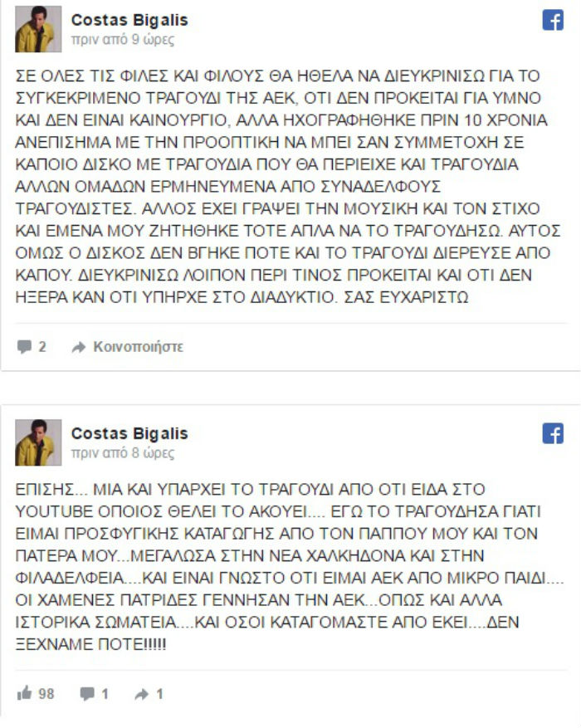Click timestamp πριν από 9 ώρες
The image size is (581, 728).
[123, 40]
